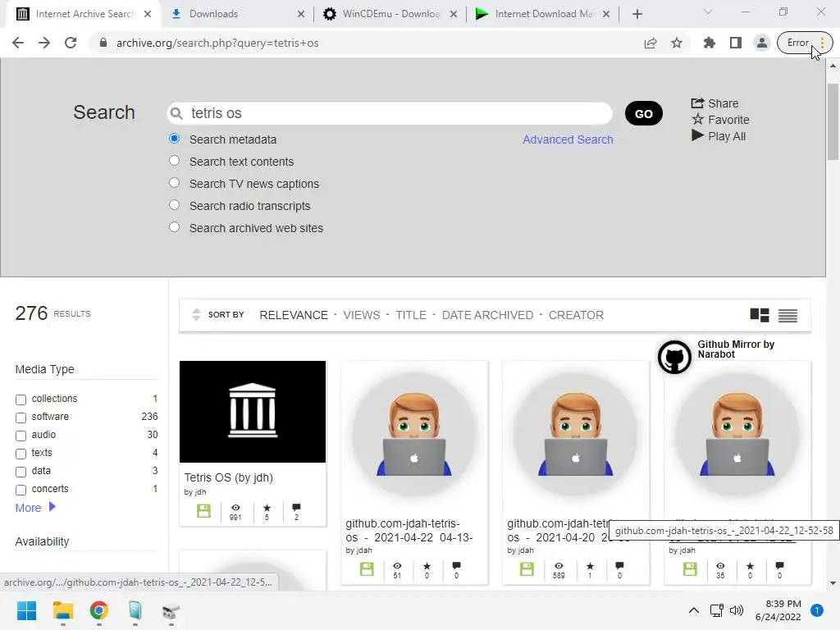Filter by collections media type
The width and height of the screenshot is (840, 630).
[21, 399]
